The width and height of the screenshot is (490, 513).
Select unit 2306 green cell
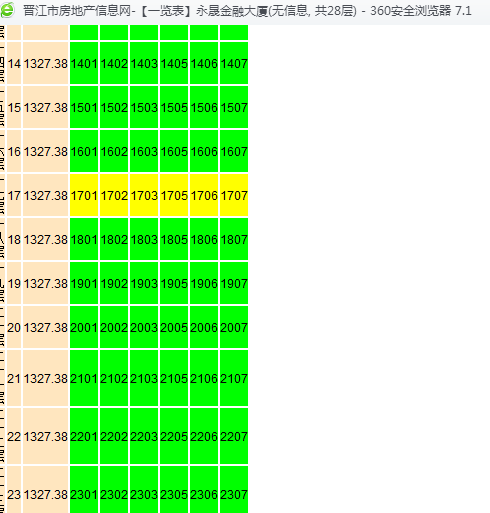[x=204, y=489]
